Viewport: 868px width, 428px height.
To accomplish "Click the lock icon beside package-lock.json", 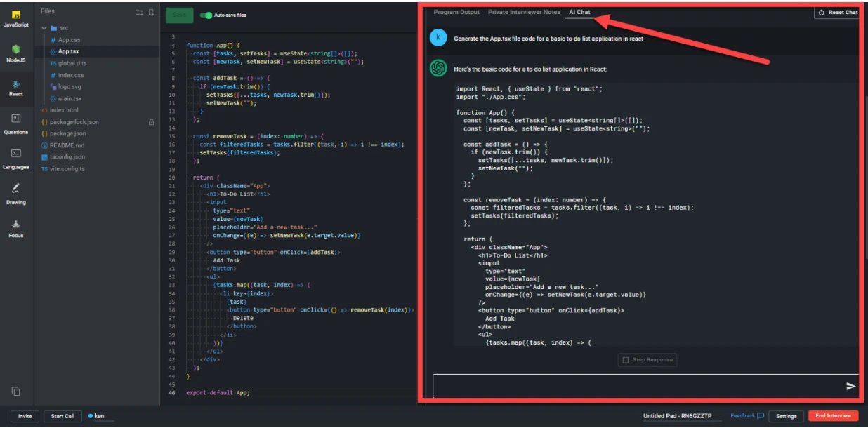I will click(151, 122).
